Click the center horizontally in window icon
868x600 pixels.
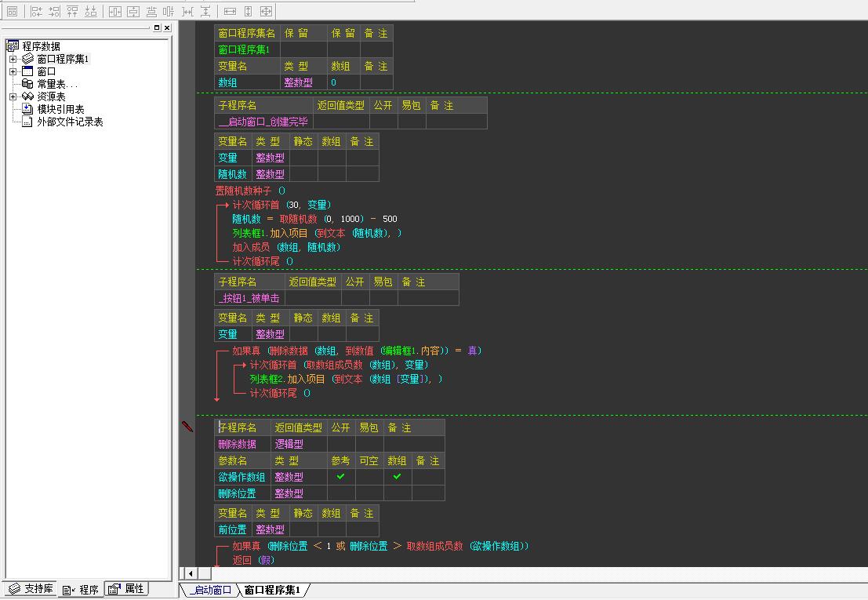[115, 11]
